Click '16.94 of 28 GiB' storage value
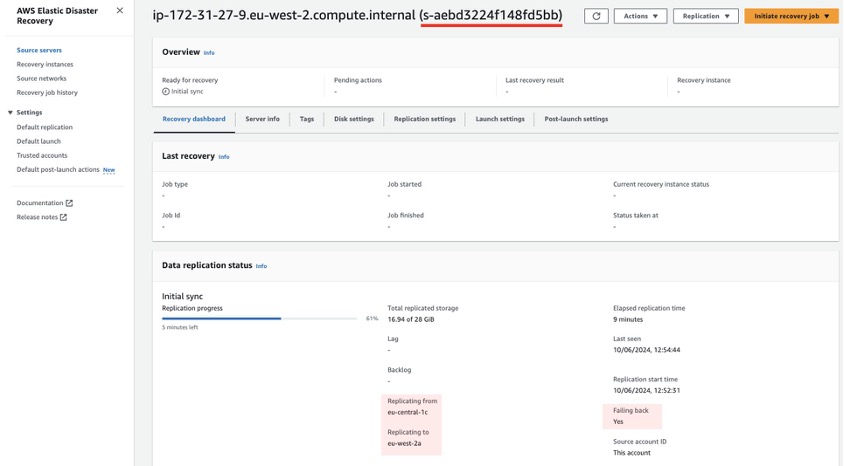 tap(411, 319)
